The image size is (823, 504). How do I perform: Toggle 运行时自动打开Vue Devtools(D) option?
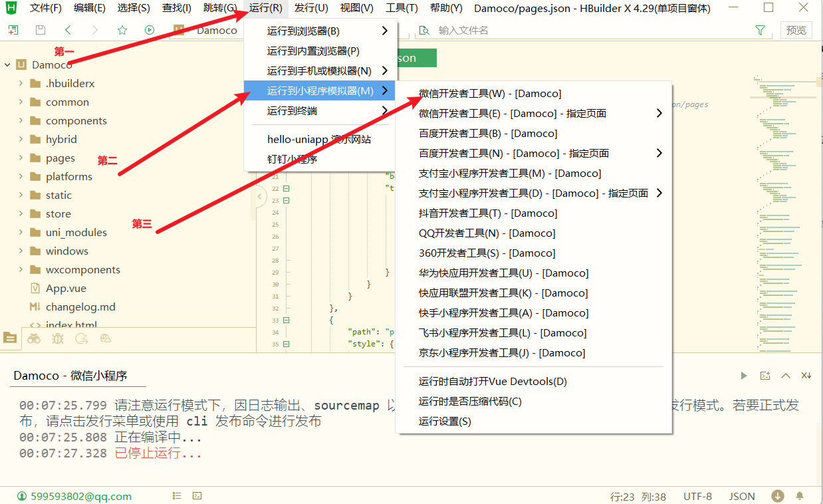(493, 382)
